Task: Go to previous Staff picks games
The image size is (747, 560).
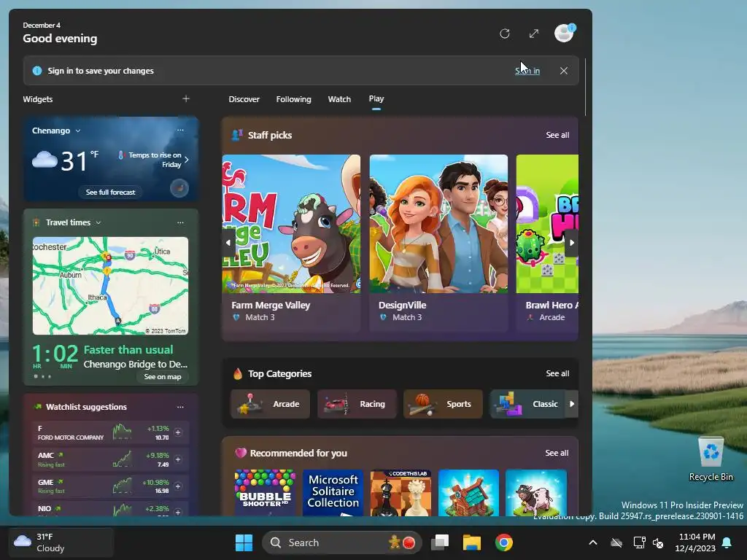Action: pyautogui.click(x=228, y=243)
